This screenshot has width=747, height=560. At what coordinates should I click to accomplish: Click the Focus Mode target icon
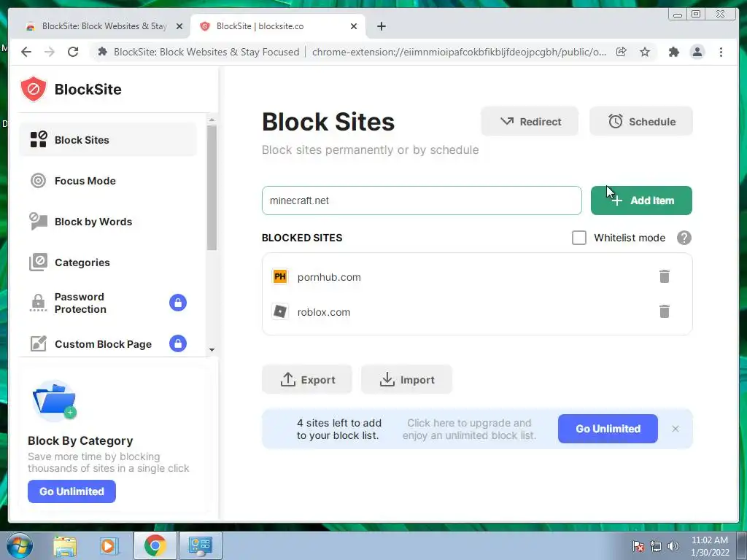click(x=38, y=181)
